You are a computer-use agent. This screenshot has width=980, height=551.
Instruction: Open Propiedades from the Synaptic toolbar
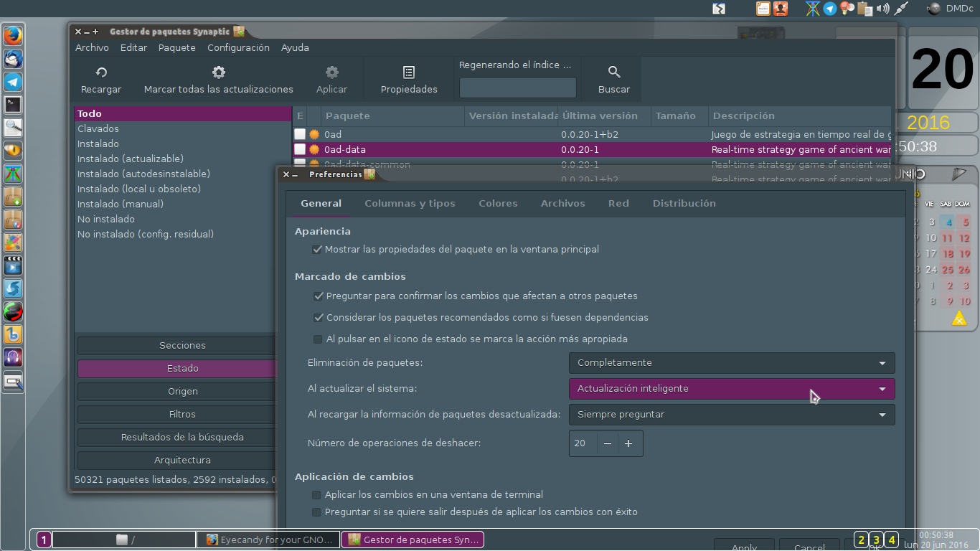point(409,79)
